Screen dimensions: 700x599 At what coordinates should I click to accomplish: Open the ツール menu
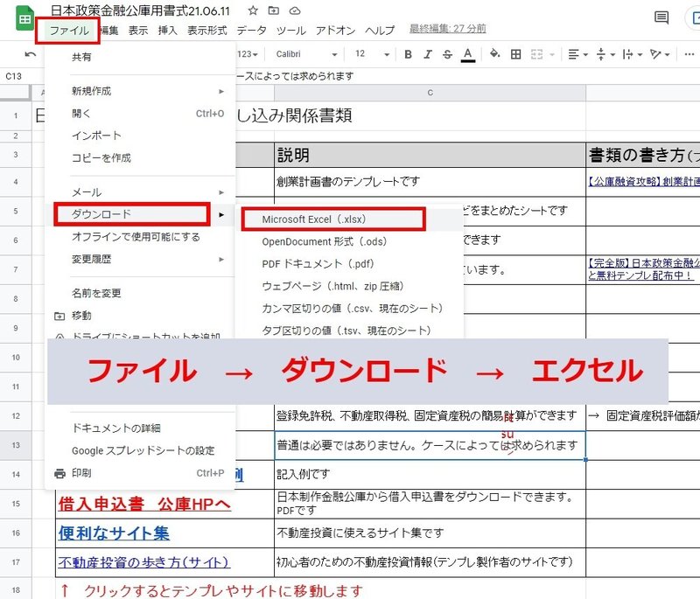pyautogui.click(x=290, y=31)
